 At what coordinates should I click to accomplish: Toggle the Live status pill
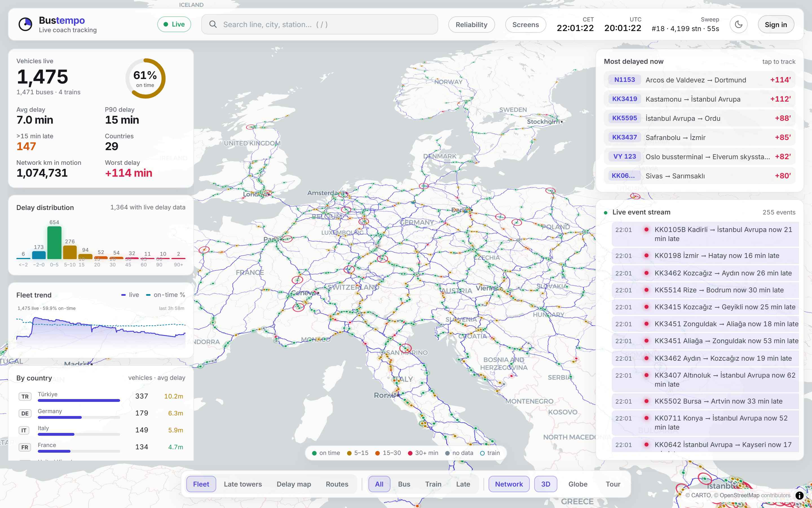174,24
